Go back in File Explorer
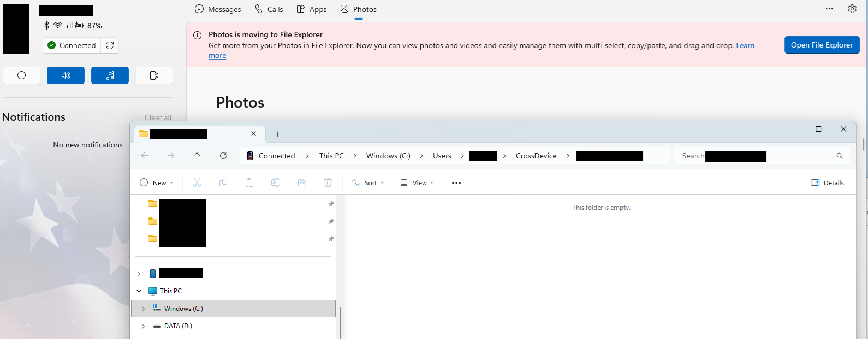 145,156
